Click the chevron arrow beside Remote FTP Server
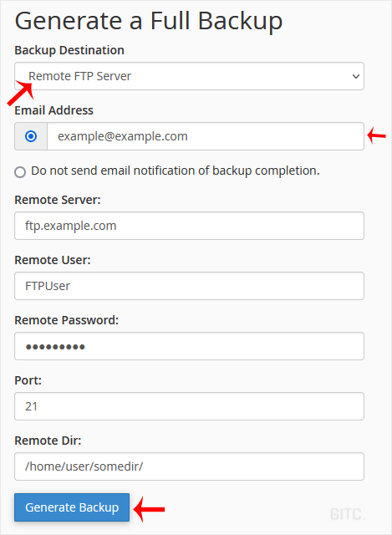Image resolution: width=392 pixels, height=535 pixels. [355, 76]
